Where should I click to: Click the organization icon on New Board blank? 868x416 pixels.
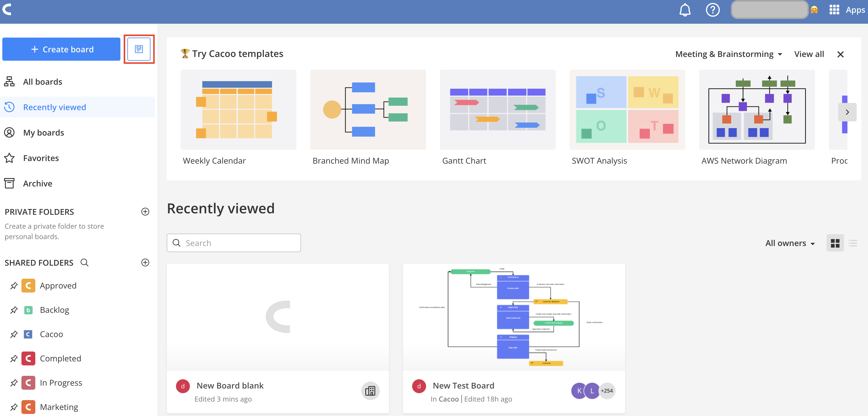[x=370, y=391]
